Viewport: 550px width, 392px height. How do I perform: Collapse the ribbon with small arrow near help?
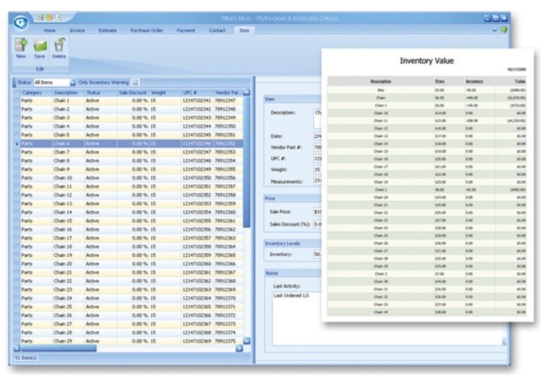coord(495,30)
